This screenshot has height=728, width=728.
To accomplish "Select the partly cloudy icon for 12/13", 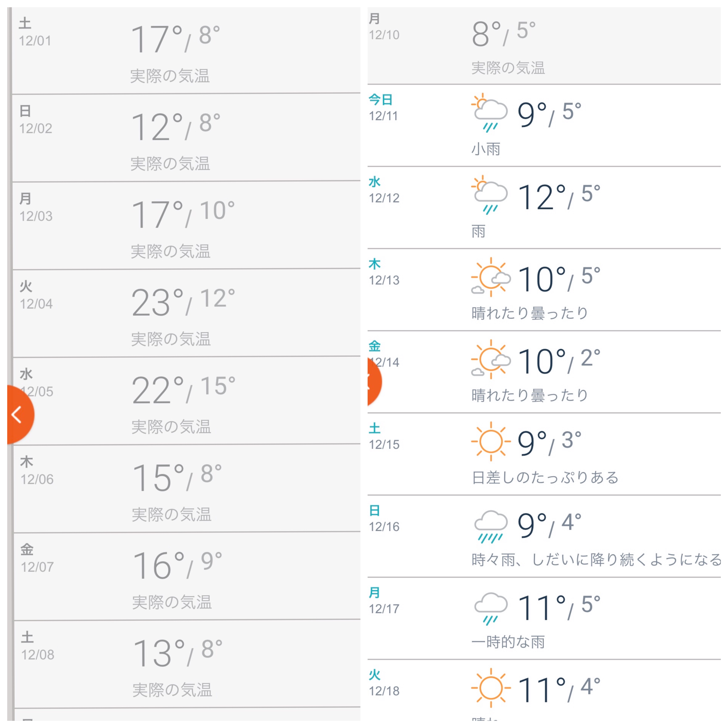I will (491, 277).
